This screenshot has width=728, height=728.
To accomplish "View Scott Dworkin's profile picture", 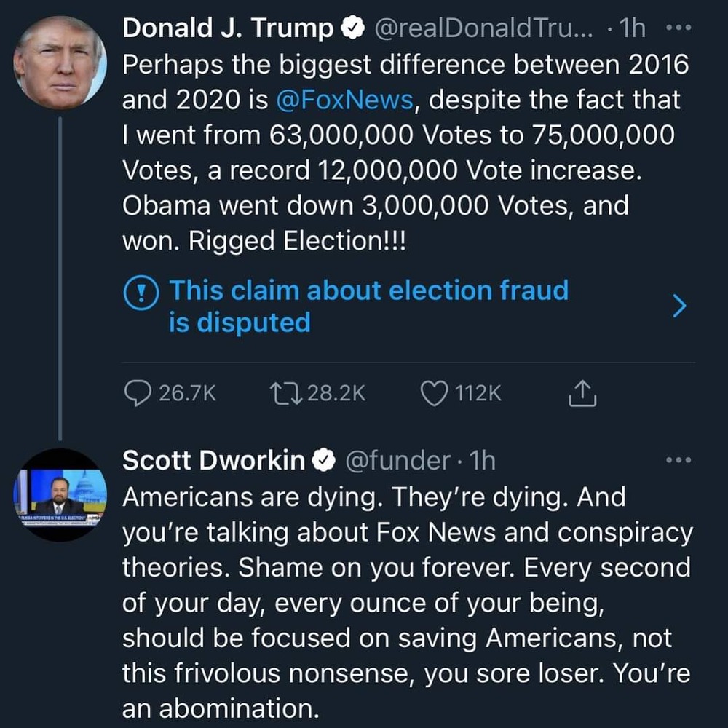I will click(60, 495).
